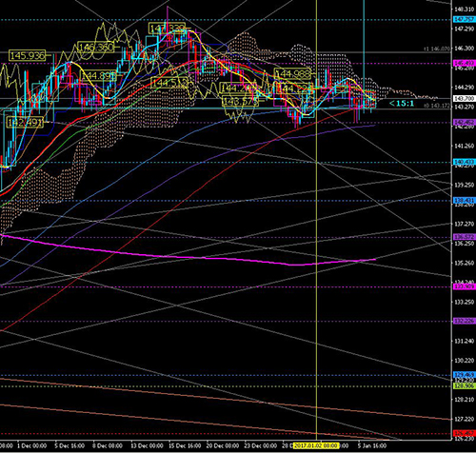This screenshot has height=453, width=476.
Task: Click the 144.512 price label
Action: (169, 83)
